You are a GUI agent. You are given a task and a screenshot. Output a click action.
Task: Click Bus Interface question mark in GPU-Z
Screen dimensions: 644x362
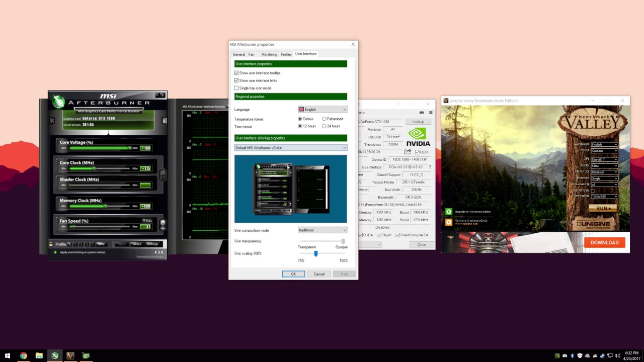coord(430,167)
